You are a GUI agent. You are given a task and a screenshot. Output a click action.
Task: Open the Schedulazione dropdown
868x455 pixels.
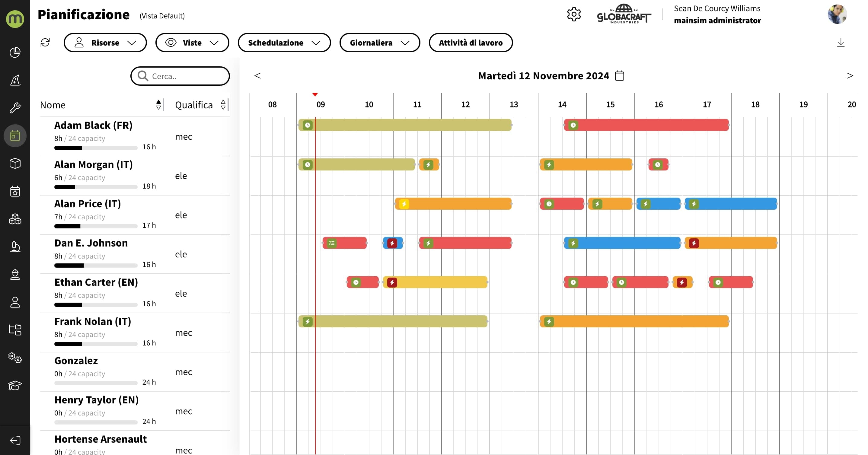[x=284, y=43]
